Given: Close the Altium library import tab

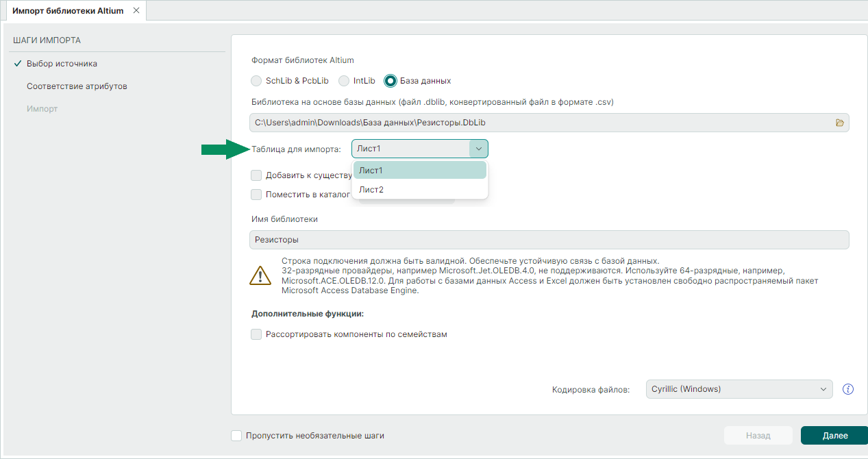Looking at the screenshot, I should [136, 11].
